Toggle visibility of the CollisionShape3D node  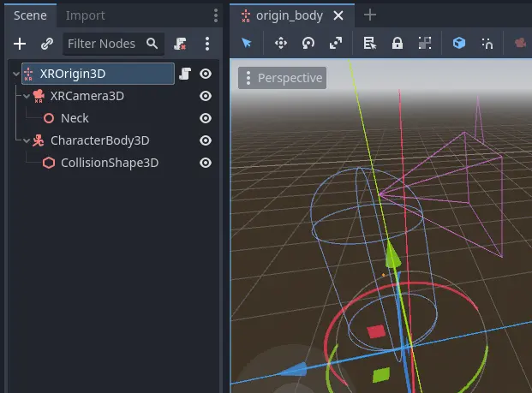point(206,163)
